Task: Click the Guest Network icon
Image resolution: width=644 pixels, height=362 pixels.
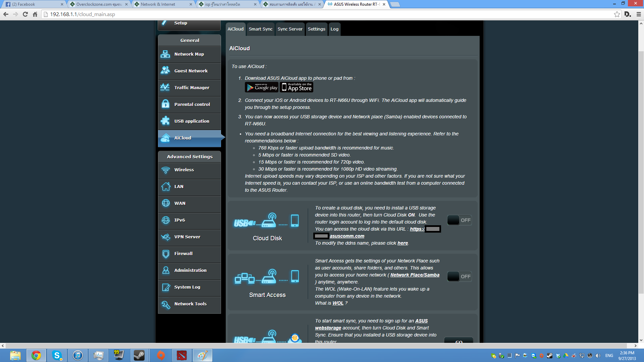Action: [x=165, y=70]
